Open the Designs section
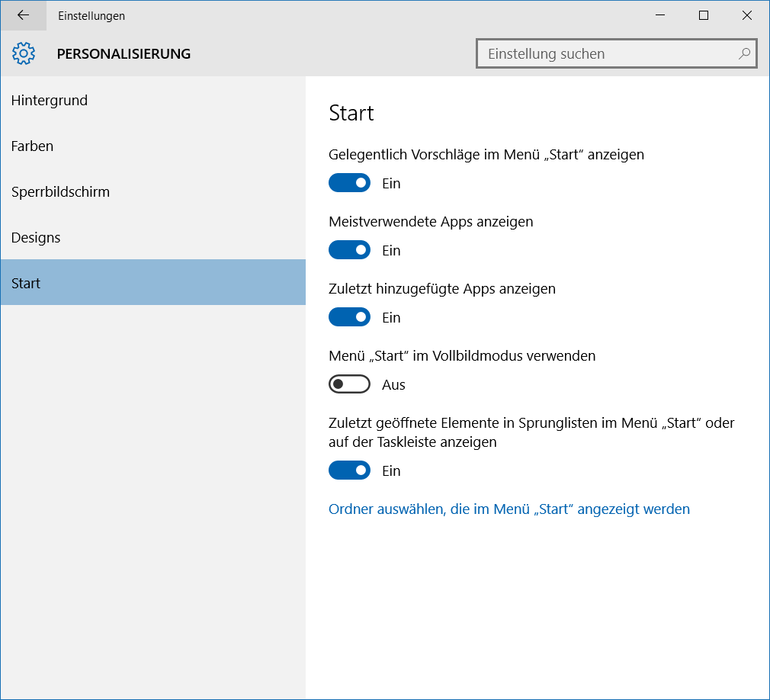Image resolution: width=770 pixels, height=700 pixels. [36, 237]
